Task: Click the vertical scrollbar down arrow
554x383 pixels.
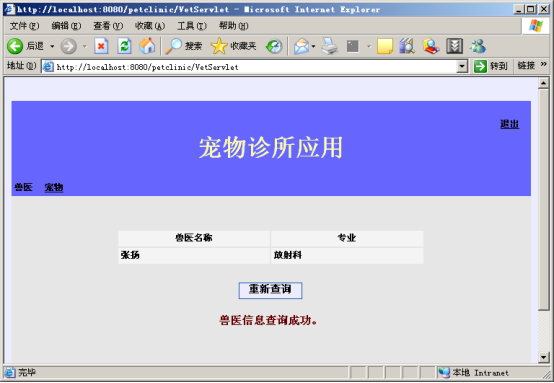Action: [x=543, y=357]
